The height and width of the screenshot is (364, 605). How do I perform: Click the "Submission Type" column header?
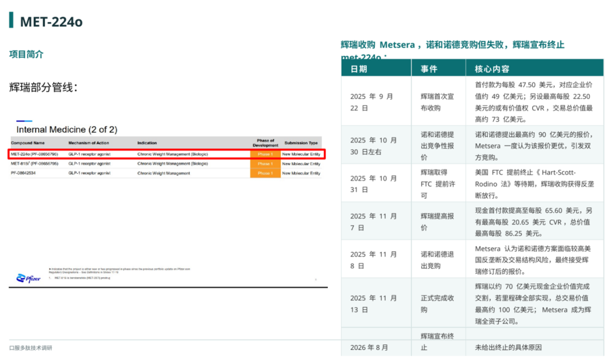301,143
